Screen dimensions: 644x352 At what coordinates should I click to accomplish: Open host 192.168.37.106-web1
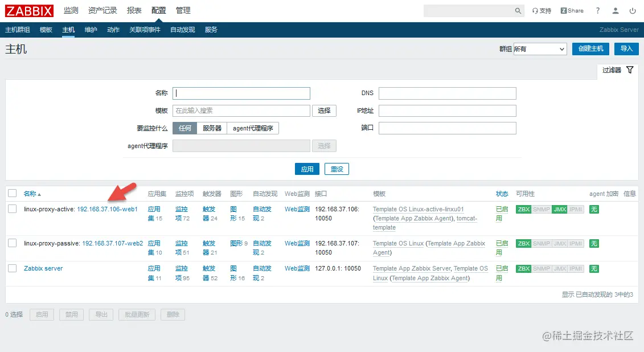[x=107, y=209]
